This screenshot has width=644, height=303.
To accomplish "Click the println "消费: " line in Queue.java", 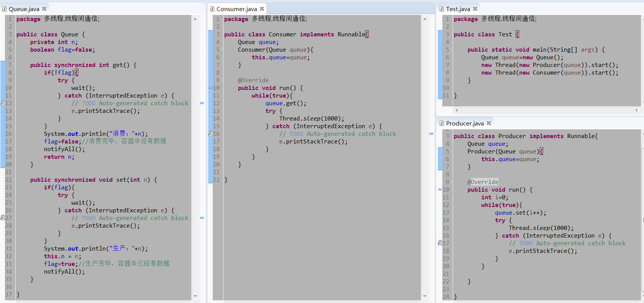I will point(96,134).
